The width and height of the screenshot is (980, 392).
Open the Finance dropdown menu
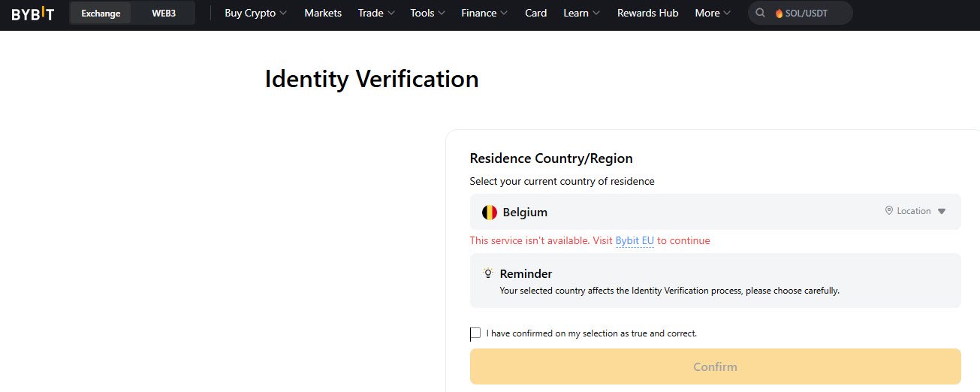click(x=484, y=13)
